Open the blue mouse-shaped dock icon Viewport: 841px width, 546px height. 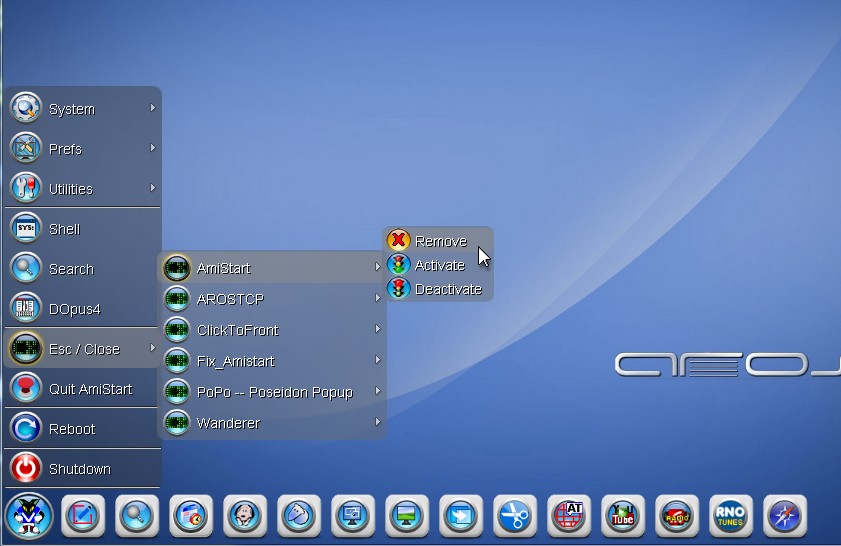tap(299, 516)
